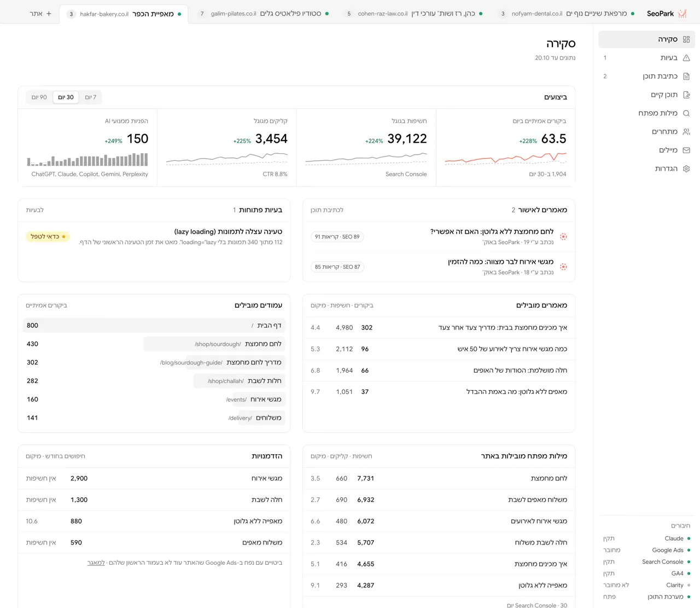Click the תוכן קיים edit icon
This screenshot has height=608, width=700.
(x=686, y=95)
